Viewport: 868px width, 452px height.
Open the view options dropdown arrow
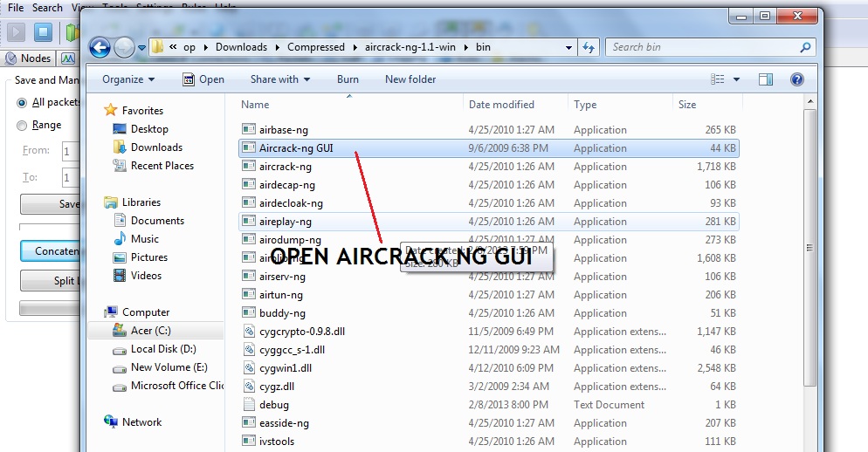click(x=736, y=79)
